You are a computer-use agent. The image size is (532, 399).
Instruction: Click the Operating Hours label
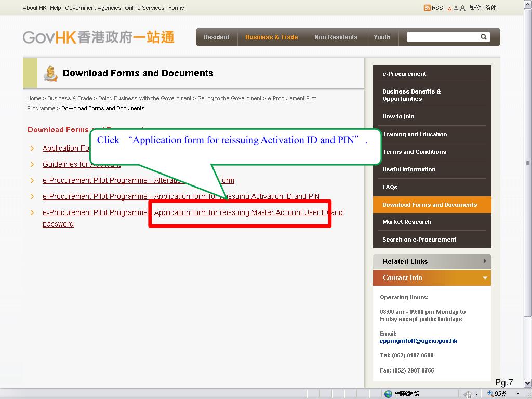(404, 297)
